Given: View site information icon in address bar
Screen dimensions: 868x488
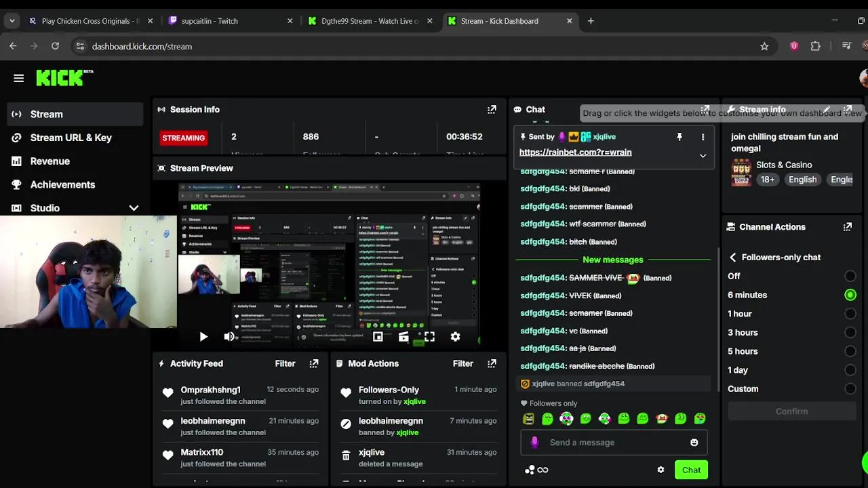Looking at the screenshot, I should click(x=80, y=46).
